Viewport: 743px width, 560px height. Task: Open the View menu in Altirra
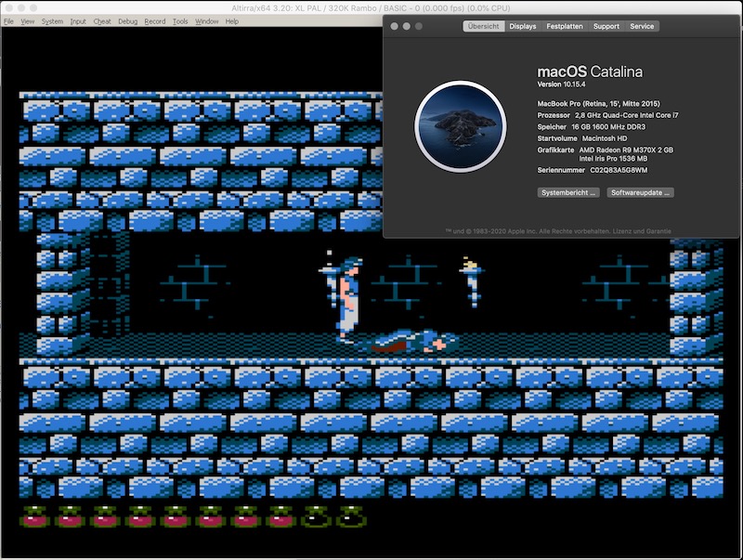click(28, 21)
